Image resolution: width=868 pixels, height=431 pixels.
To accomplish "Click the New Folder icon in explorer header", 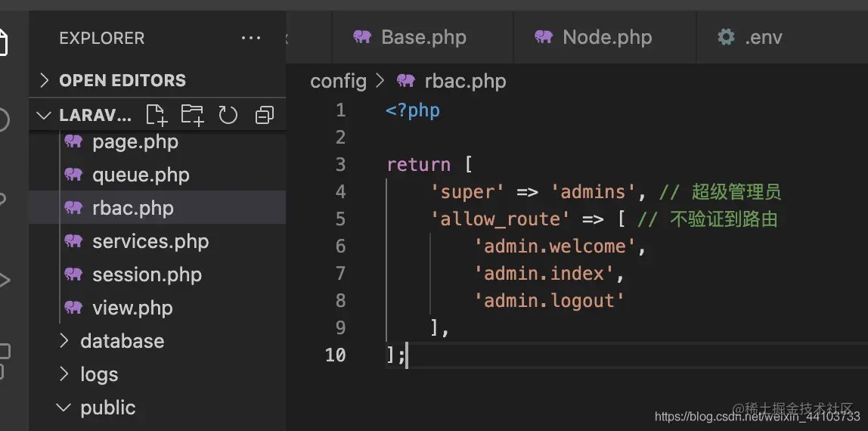I will [192, 115].
